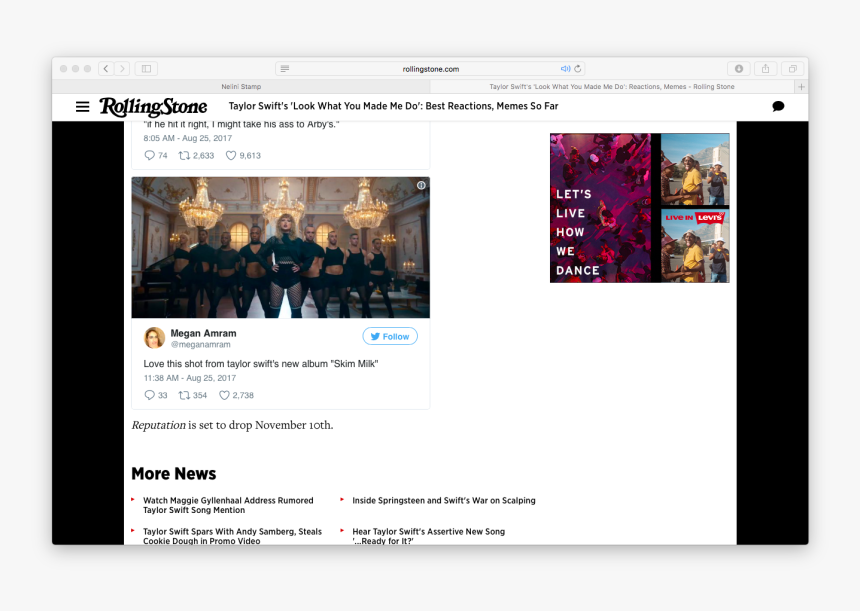Viewport: 860px width, 611px height.
Task: Reply to the 8:05 AM tweet
Action: point(149,155)
